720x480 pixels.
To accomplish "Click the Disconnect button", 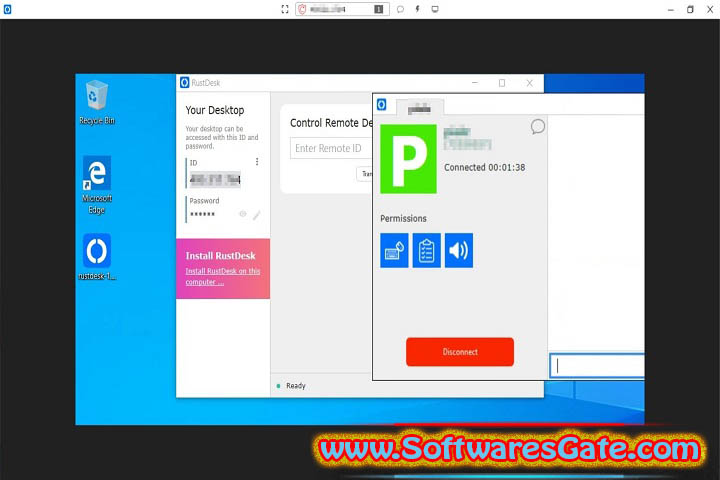I will tap(460, 352).
